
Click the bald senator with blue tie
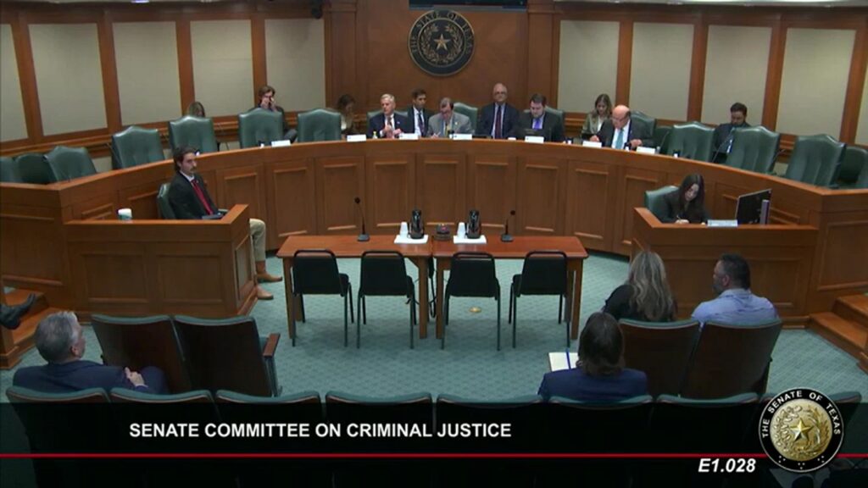(x=619, y=127)
